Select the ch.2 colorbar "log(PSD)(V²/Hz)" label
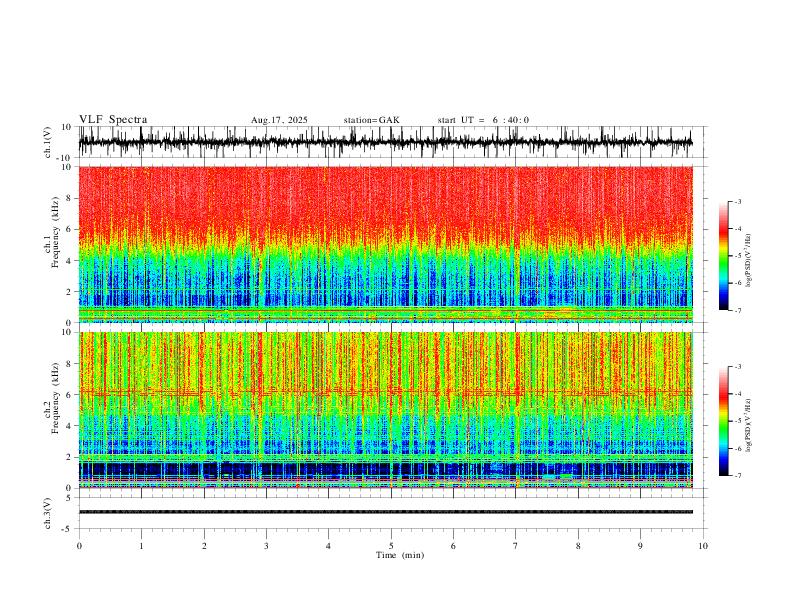 [749, 425]
